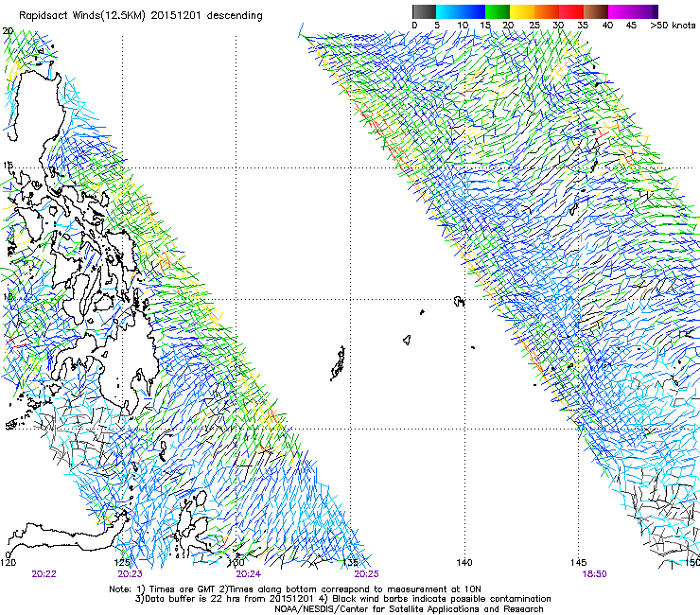Image resolution: width=700 pixels, height=615 pixels.
Task: Click the 'Rapidsact Winds(12.5KM) 20151201 descending' title
Action: 141,15
